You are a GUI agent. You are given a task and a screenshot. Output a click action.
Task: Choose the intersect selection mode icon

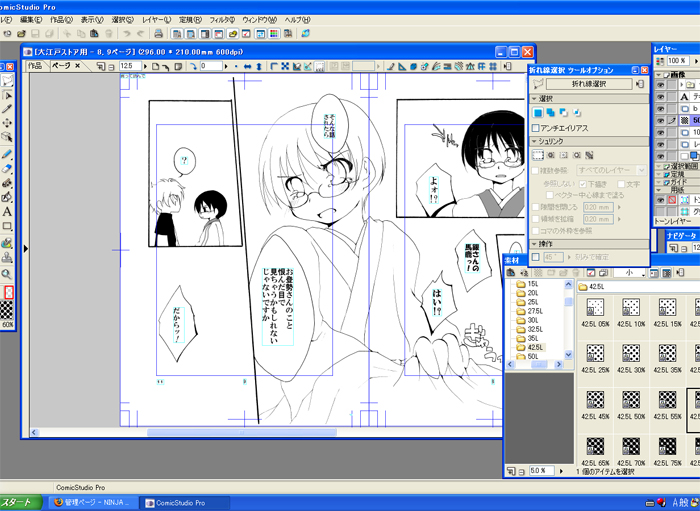pos(576,112)
